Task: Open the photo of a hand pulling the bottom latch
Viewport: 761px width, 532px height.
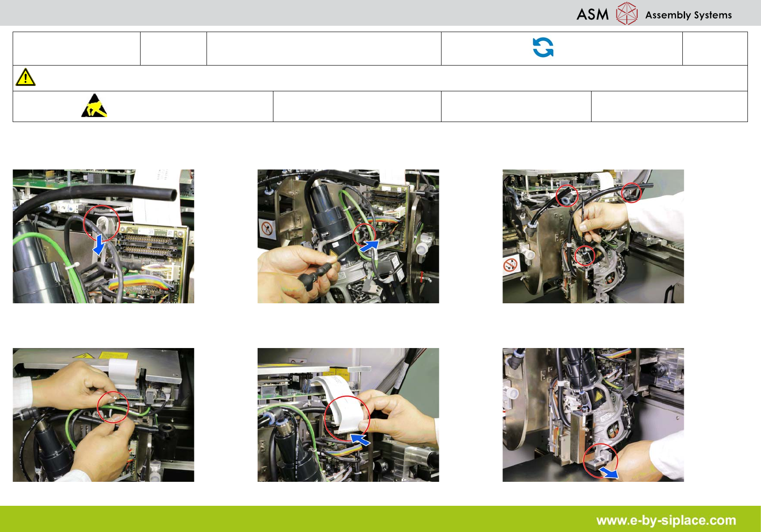Action: pyautogui.click(x=593, y=415)
